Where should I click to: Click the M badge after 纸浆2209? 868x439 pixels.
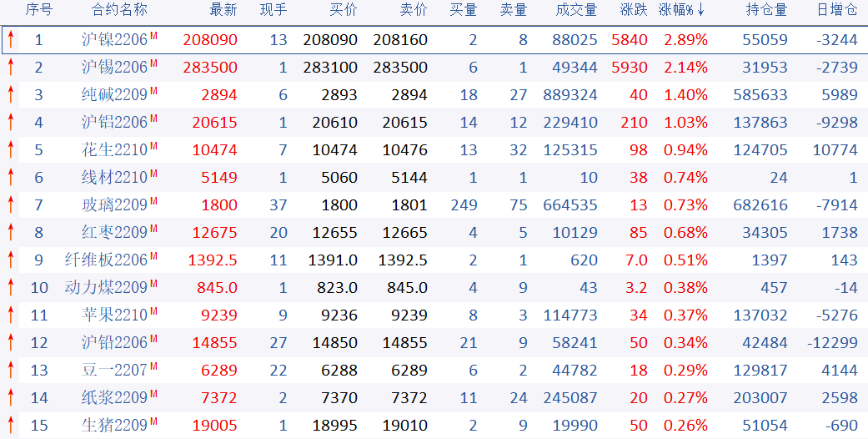[153, 395]
